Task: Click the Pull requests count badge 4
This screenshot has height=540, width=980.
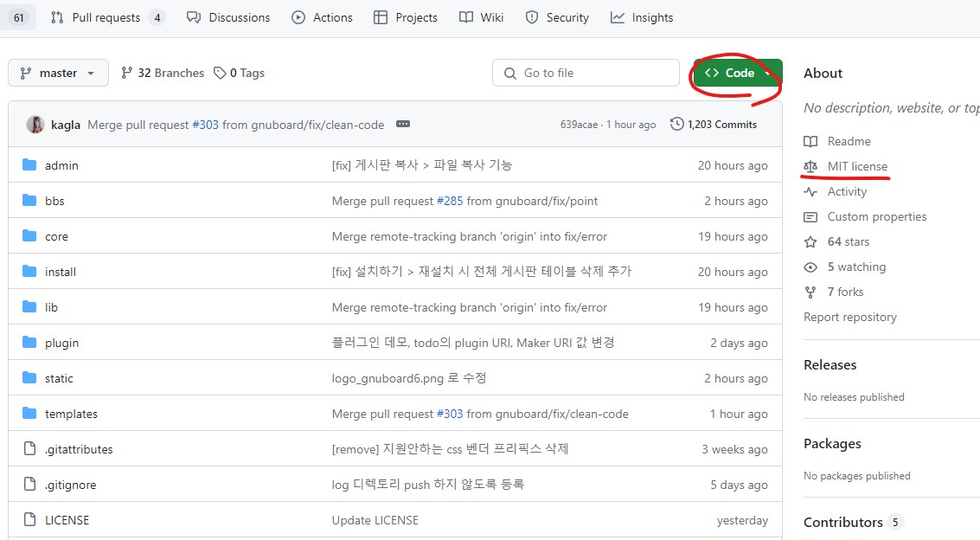Action: tap(157, 17)
